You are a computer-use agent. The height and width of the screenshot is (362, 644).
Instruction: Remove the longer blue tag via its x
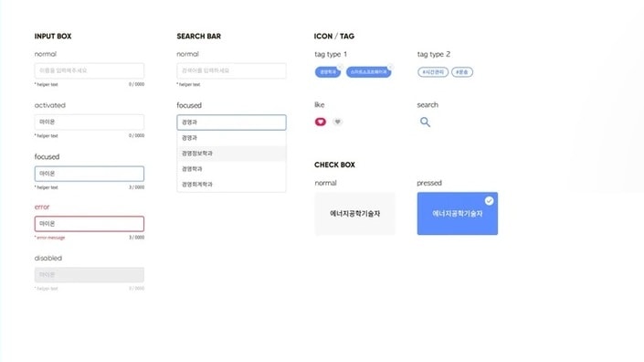pos(391,67)
